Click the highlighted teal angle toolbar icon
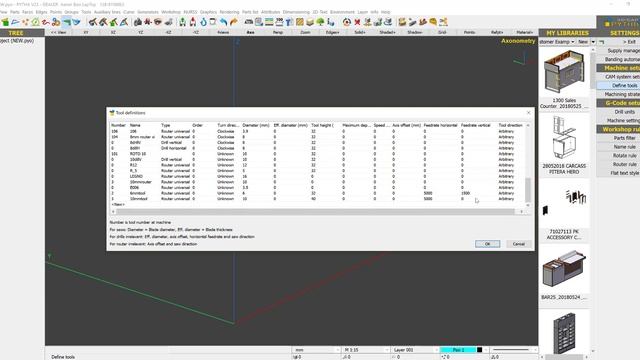Image resolution: width=640 pixels, height=360 pixels. (x=66, y=22)
